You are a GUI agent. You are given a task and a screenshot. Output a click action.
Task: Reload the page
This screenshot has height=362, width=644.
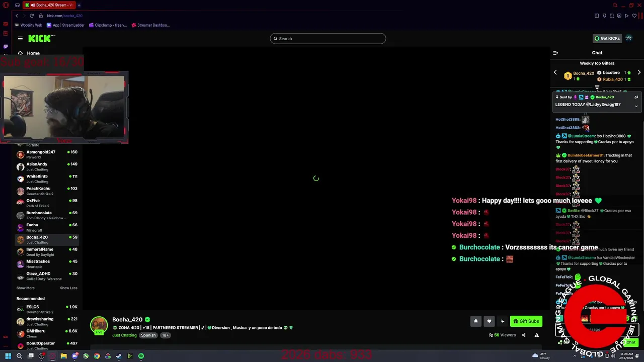[x=32, y=16]
